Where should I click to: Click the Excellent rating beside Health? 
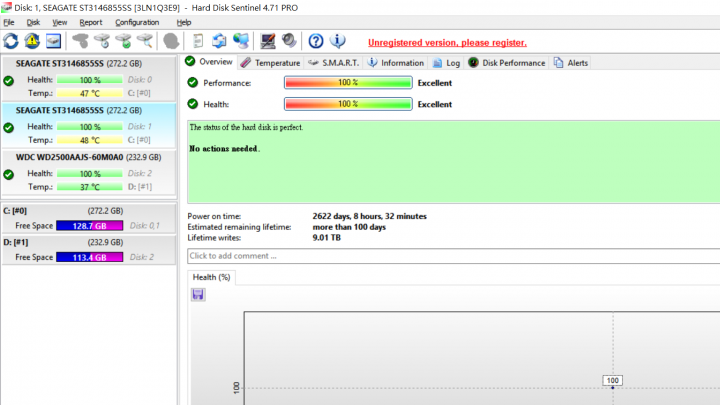click(435, 105)
